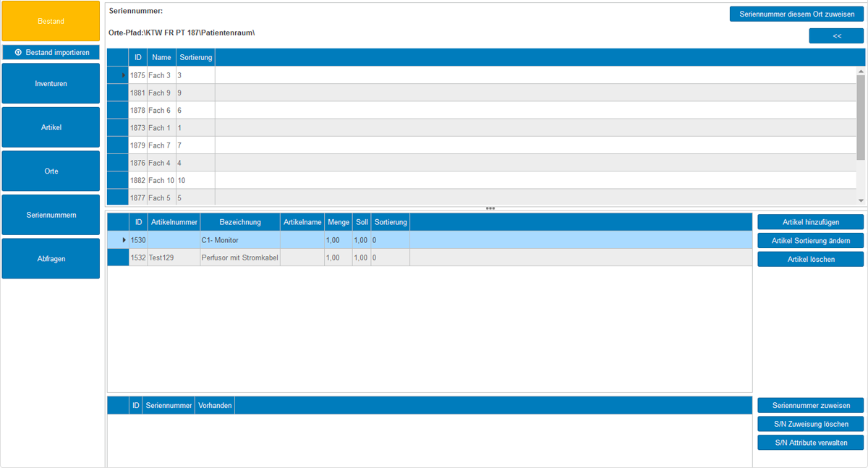Click S/N Attribute verwalten button

810,442
